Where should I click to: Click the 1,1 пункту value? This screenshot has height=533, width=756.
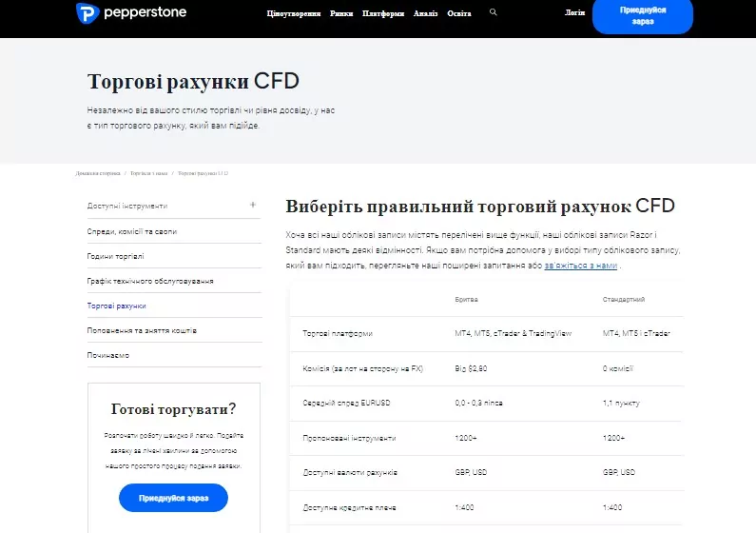(621, 403)
